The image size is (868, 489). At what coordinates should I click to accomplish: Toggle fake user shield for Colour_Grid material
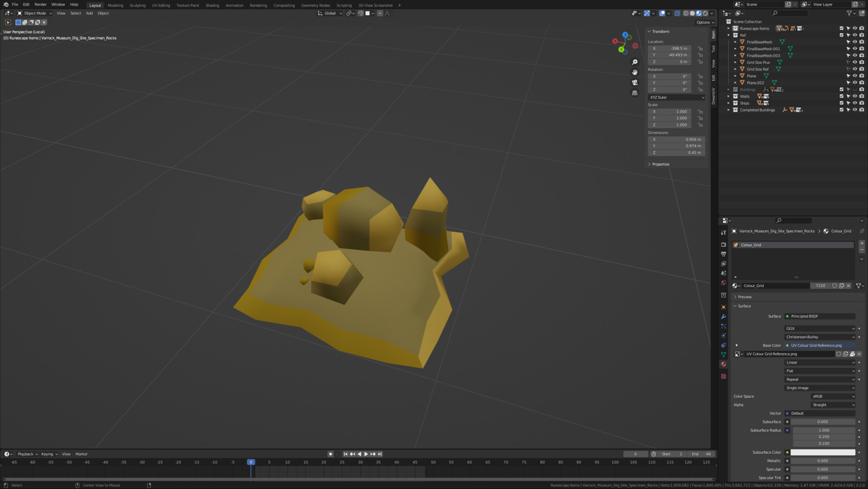(834, 285)
